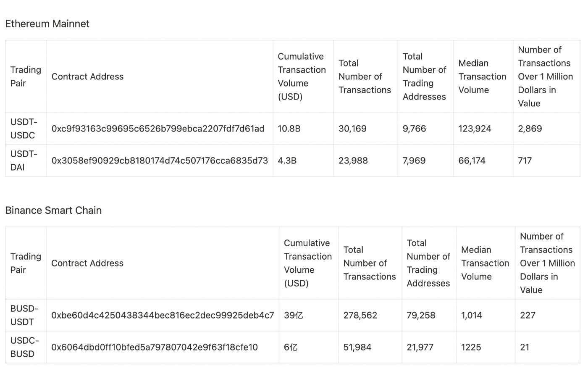The image size is (588, 379).
Task: Click the 278,562 total transactions value
Action: pos(360,315)
